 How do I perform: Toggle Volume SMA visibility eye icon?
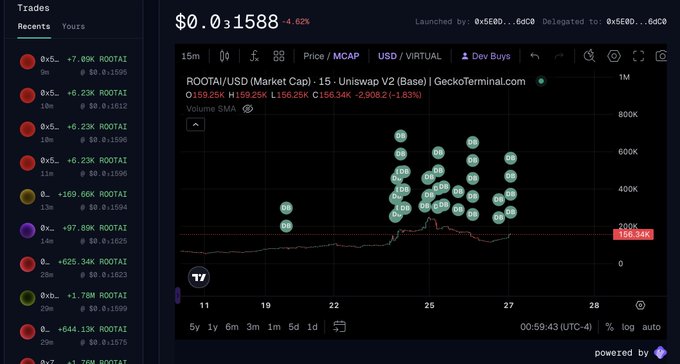[248, 108]
